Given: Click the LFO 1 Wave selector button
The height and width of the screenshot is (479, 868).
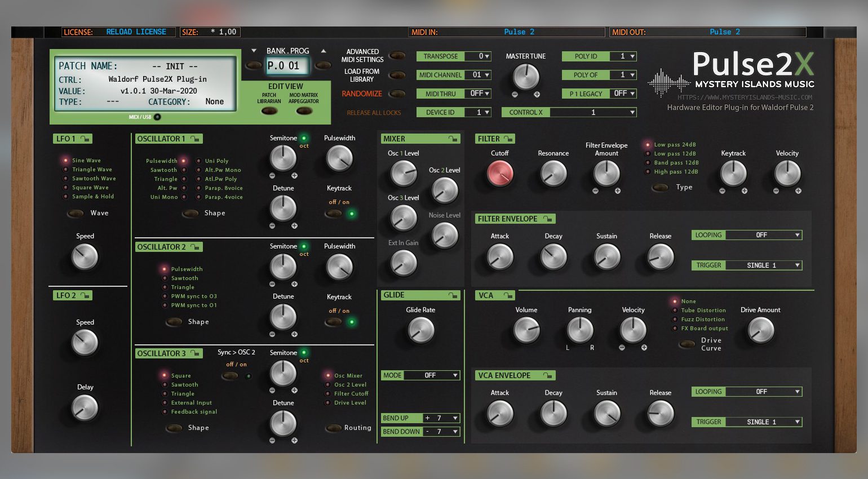Looking at the screenshot, I should tap(76, 213).
